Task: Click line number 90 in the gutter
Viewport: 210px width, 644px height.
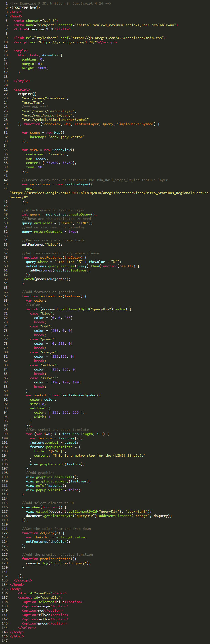Action: tap(5, 395)
